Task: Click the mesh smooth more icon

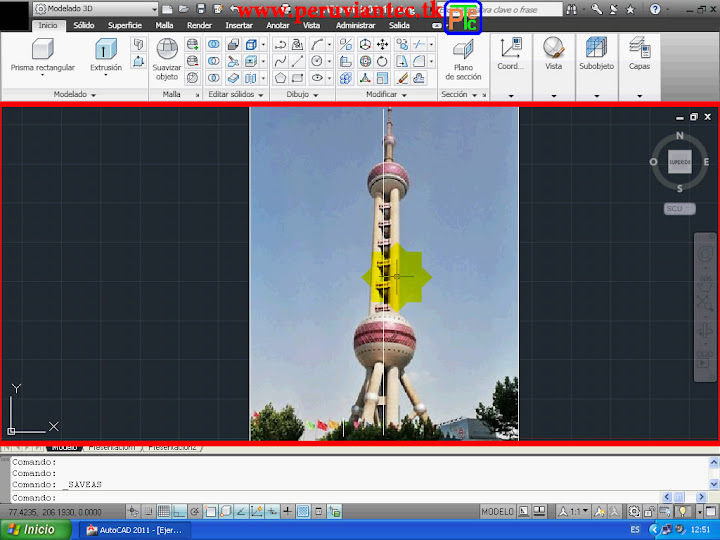Action: [192, 45]
